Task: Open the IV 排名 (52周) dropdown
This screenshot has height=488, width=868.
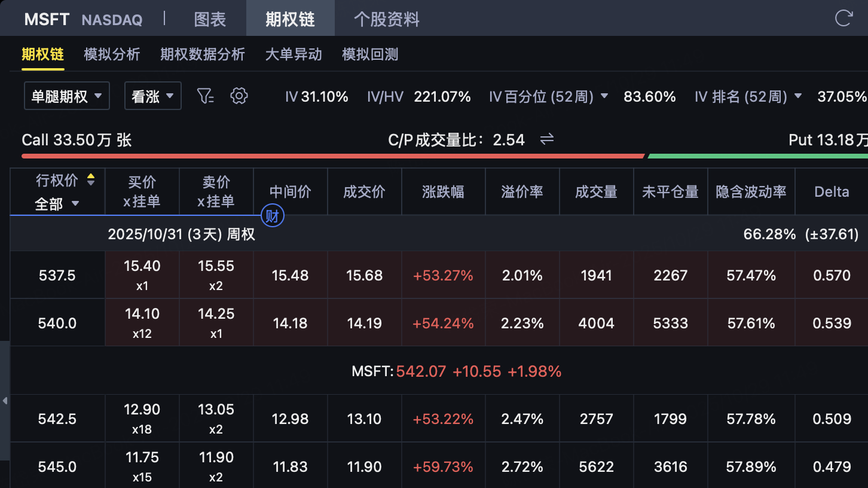Action: [x=749, y=96]
